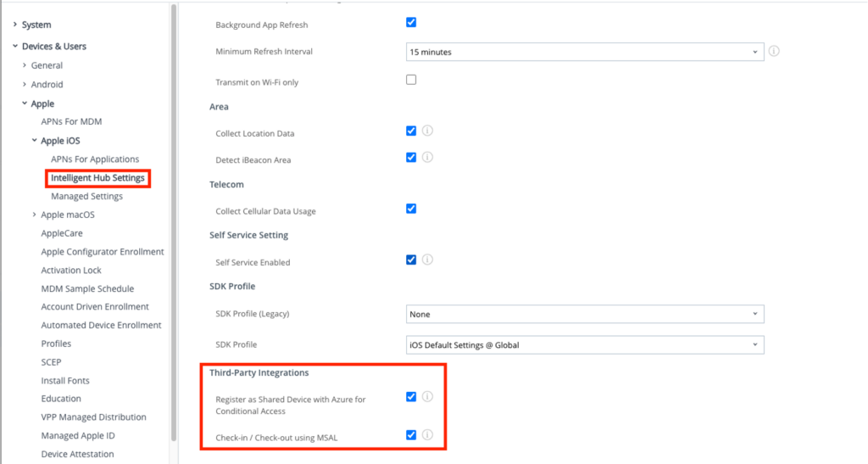Enable Transmit on Wi-Fi only checkbox
This screenshot has height=464, width=868.
click(x=411, y=80)
